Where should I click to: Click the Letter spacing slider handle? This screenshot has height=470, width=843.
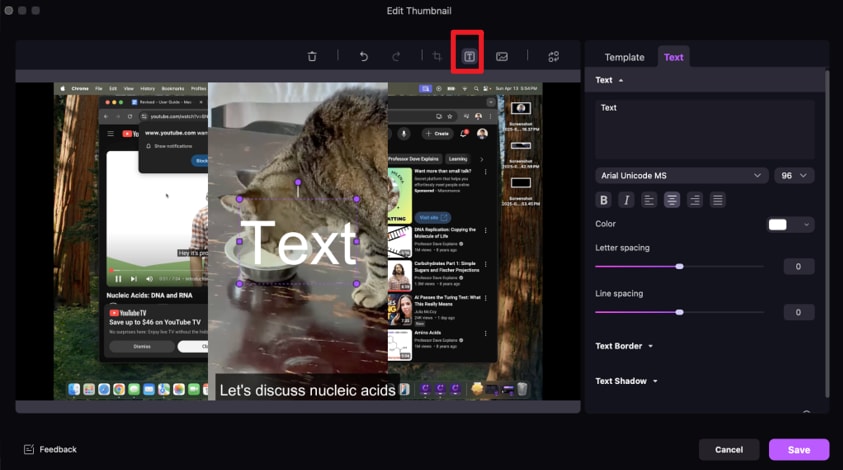(x=680, y=266)
